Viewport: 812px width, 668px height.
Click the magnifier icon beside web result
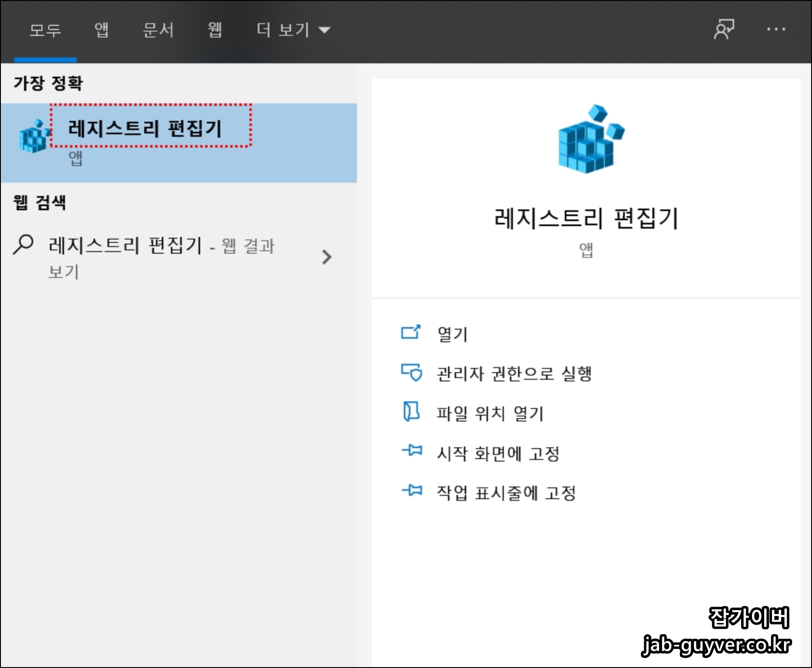coord(23,245)
